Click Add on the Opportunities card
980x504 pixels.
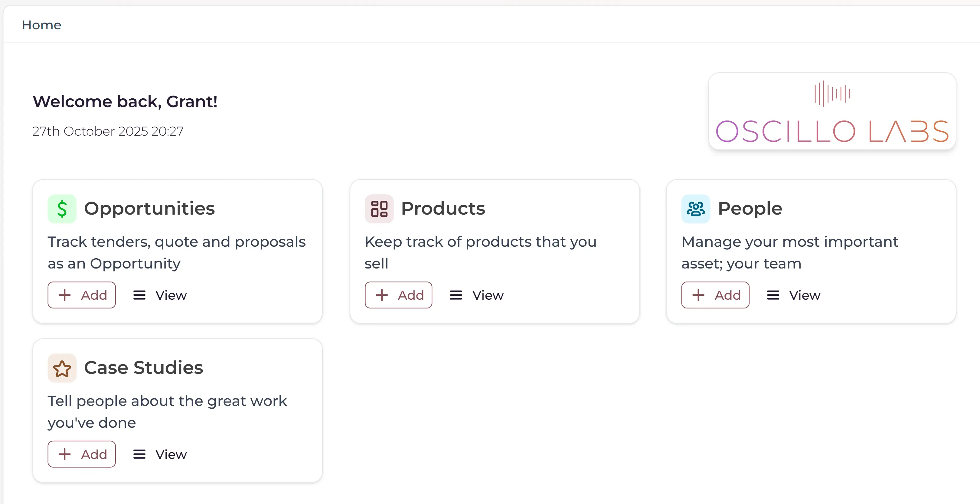81,295
